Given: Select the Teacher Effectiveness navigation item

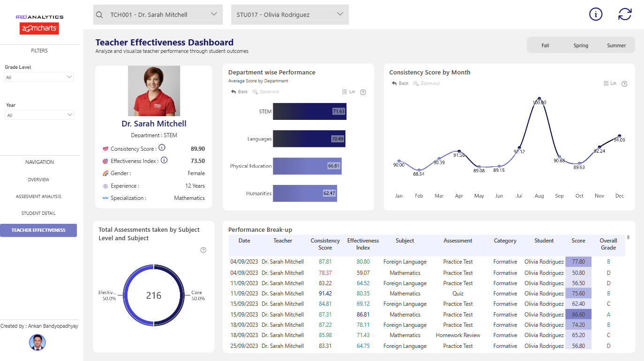Looking at the screenshot, I should click(x=38, y=230).
